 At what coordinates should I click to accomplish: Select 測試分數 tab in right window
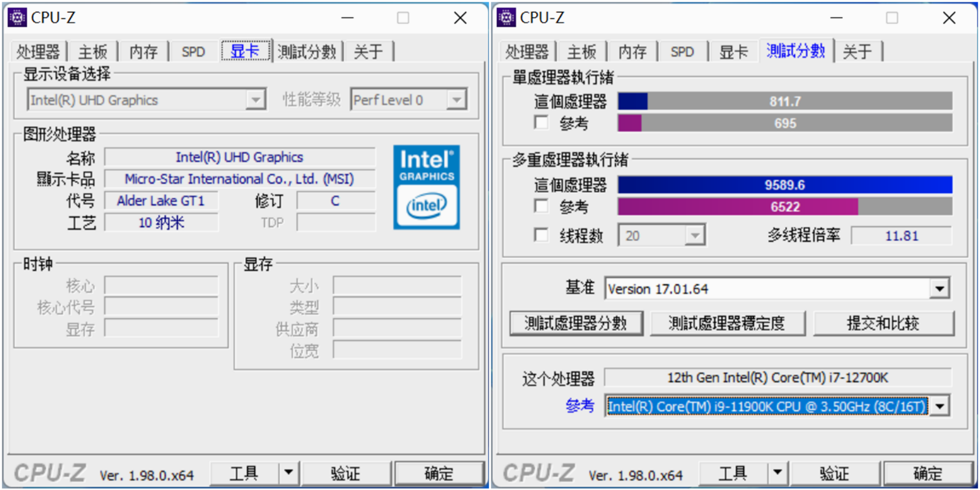point(796,51)
